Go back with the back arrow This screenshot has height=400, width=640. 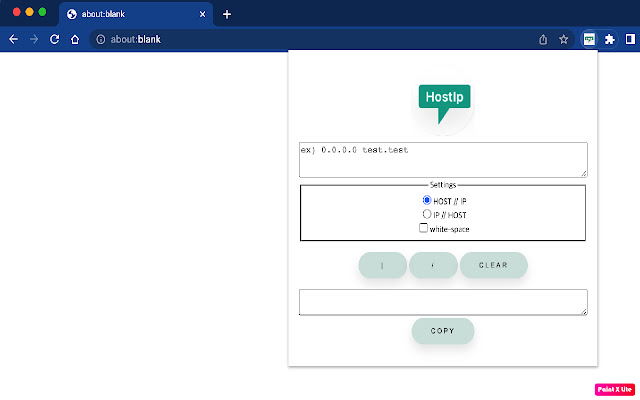coord(13,39)
